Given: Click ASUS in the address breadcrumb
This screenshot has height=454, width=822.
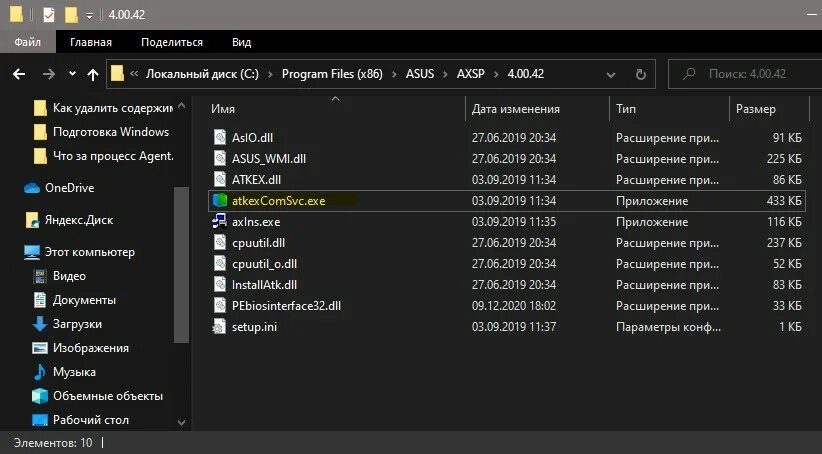Looking at the screenshot, I should click(419, 74).
